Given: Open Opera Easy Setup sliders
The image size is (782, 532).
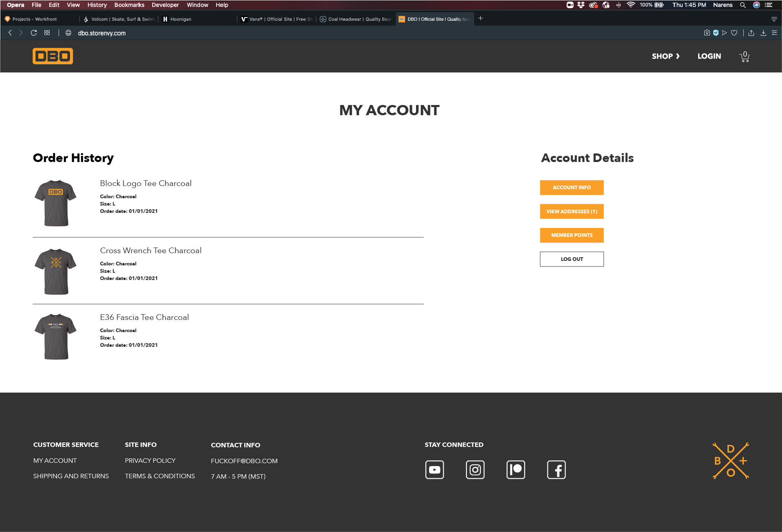Looking at the screenshot, I should pyautogui.click(x=774, y=33).
